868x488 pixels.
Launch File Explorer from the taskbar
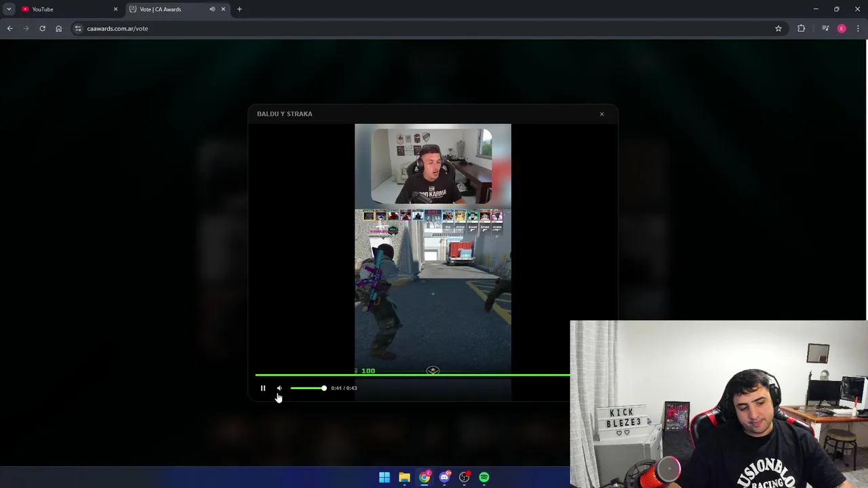coord(404,477)
